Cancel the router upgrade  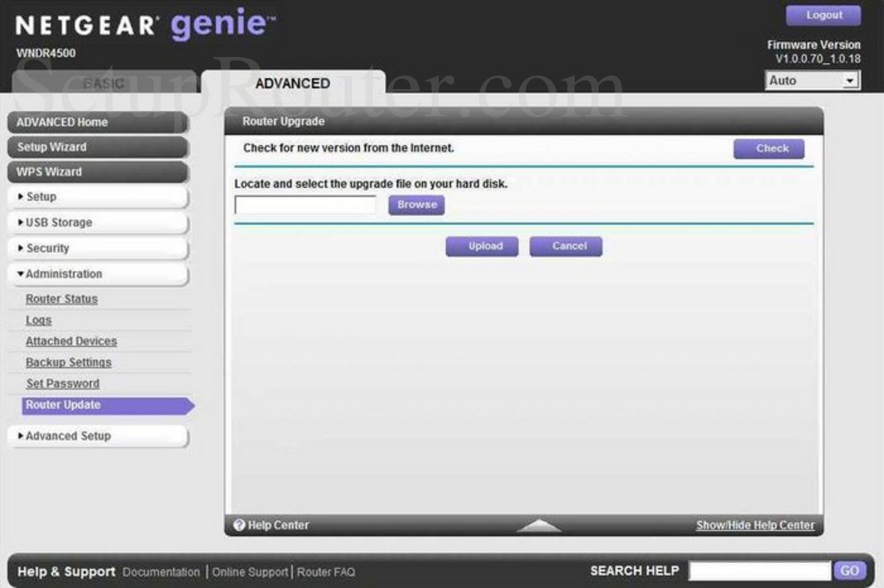(x=566, y=247)
